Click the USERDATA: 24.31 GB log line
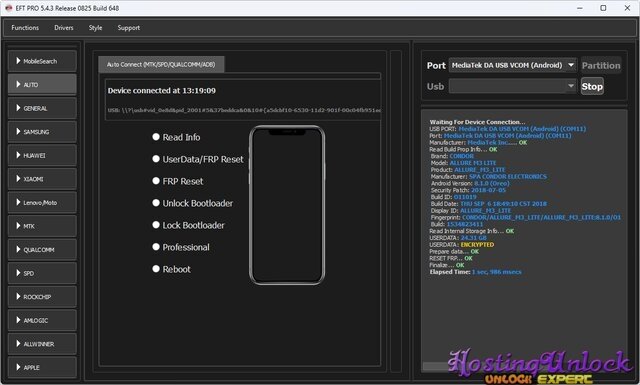 (458, 238)
